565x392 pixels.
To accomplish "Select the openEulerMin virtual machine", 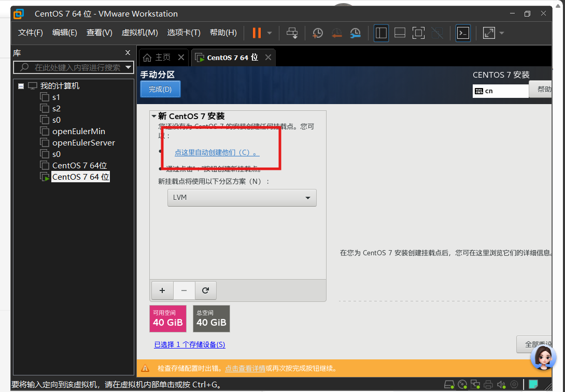I will point(79,132).
